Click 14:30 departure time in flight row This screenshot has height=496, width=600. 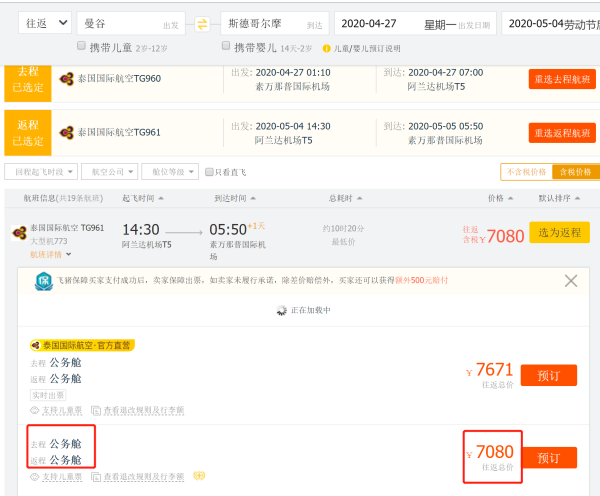(141, 230)
